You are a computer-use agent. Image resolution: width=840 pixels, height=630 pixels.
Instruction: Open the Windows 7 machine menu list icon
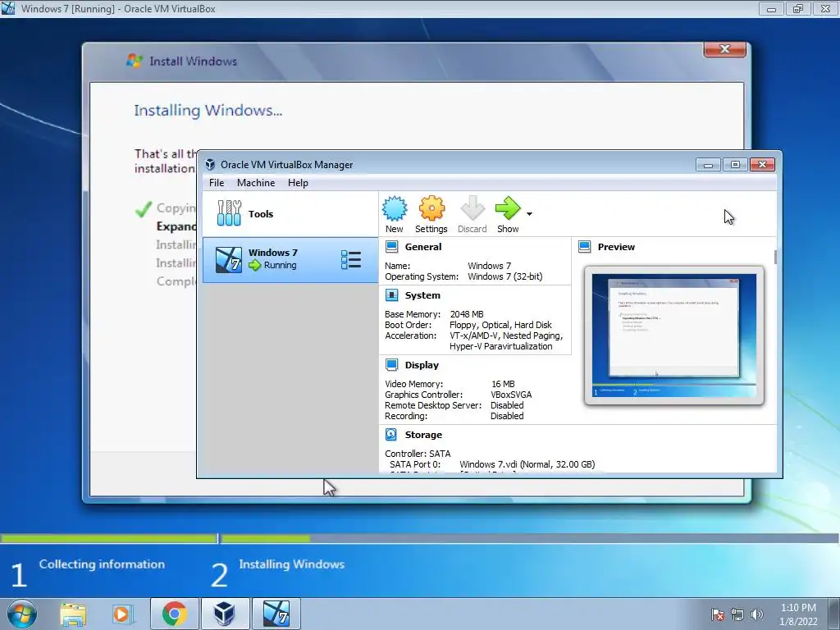351,260
